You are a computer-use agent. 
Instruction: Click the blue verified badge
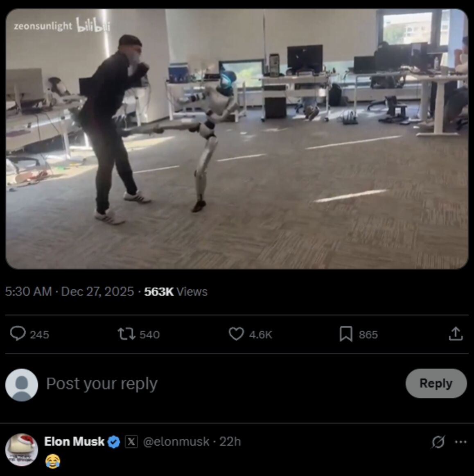(114, 442)
